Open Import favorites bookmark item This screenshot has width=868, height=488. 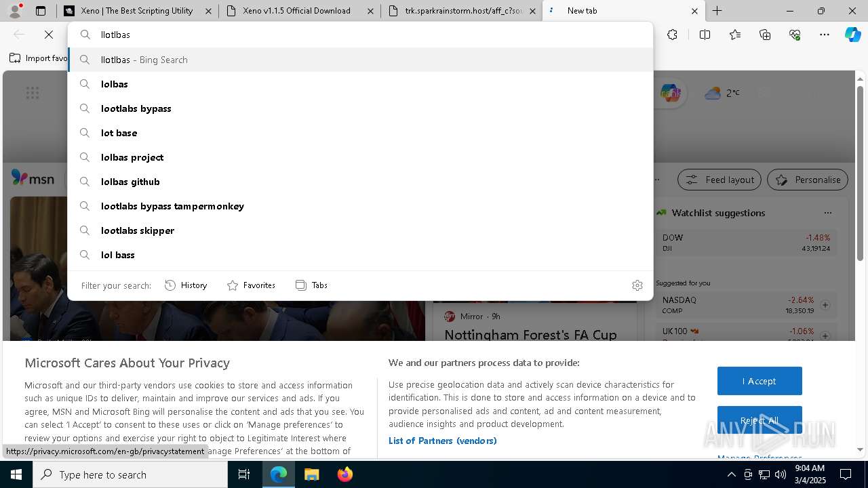39,58
